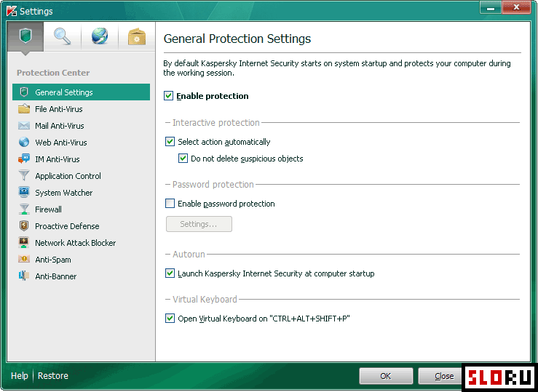
Task: Click the Firewall icon
Action: point(24,209)
